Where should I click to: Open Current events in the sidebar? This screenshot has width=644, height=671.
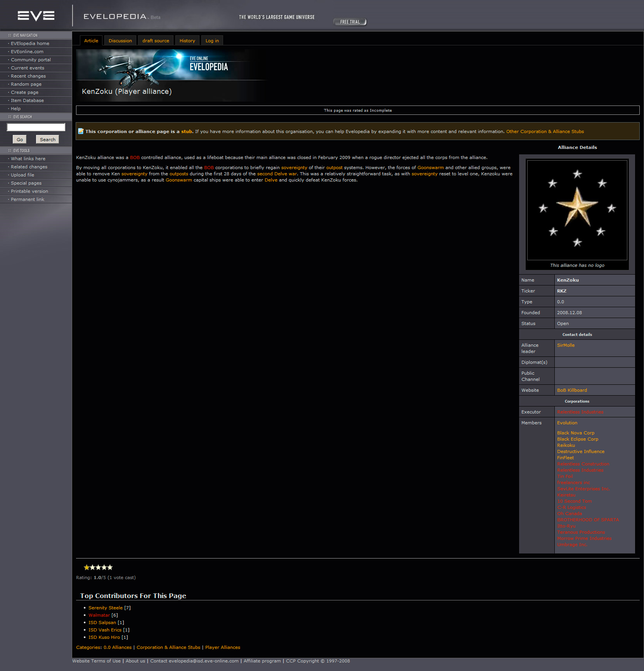coord(28,68)
